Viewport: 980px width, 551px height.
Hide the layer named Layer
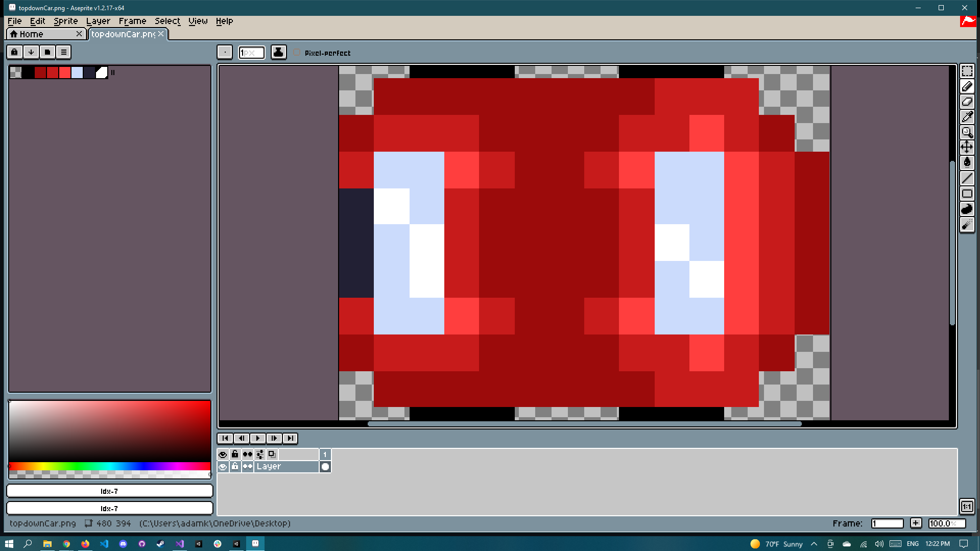[x=222, y=466]
